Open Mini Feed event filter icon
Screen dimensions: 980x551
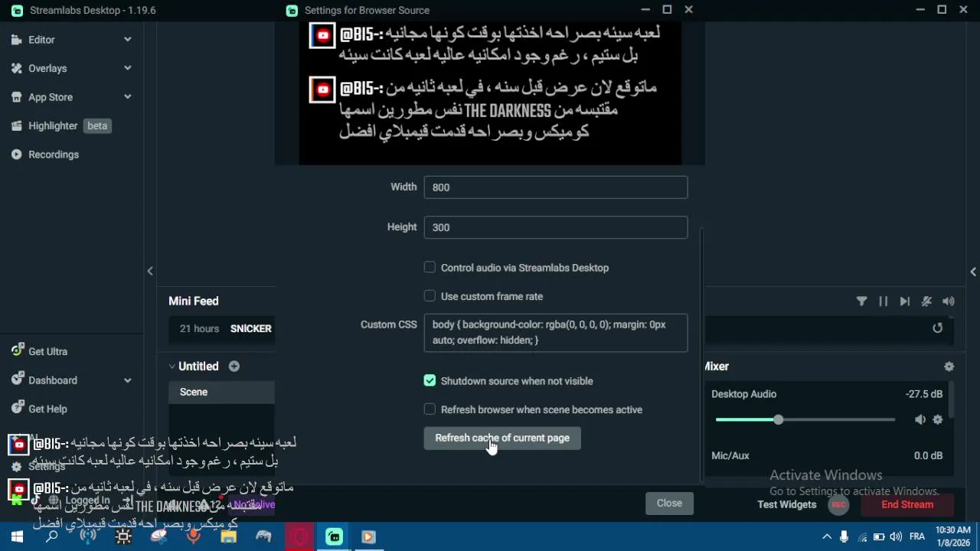coord(861,302)
